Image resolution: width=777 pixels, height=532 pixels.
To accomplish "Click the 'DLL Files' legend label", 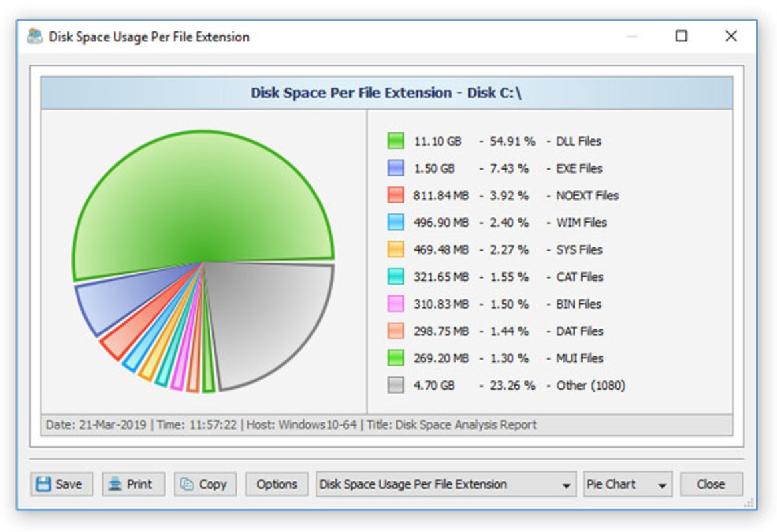I will [x=578, y=141].
